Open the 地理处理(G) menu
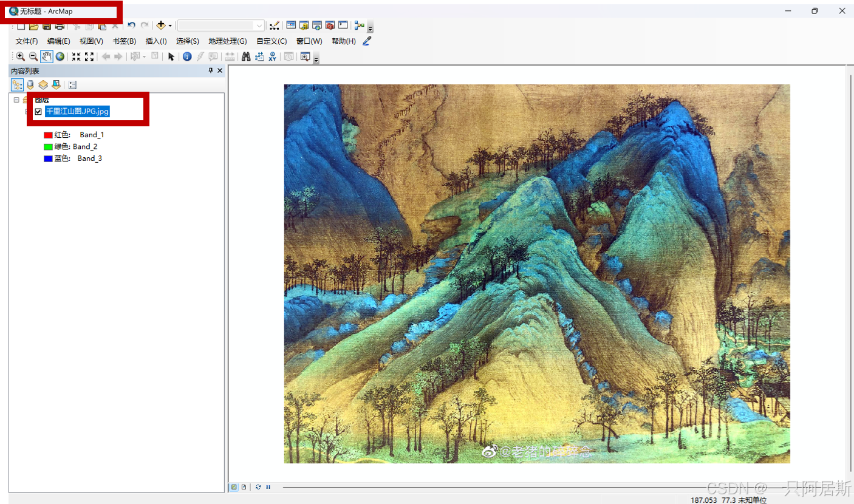The image size is (854, 504). click(x=228, y=41)
